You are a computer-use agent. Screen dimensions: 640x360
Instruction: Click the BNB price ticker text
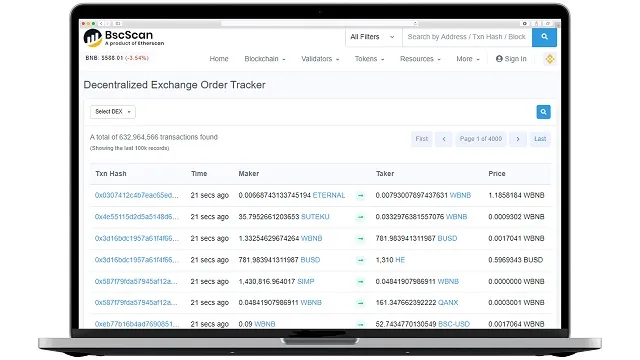pos(117,58)
